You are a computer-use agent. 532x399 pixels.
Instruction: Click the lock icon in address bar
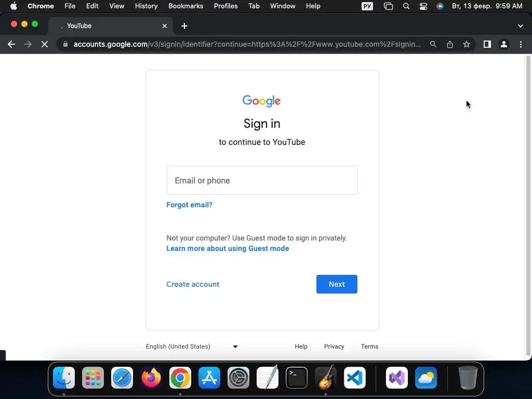65,44
